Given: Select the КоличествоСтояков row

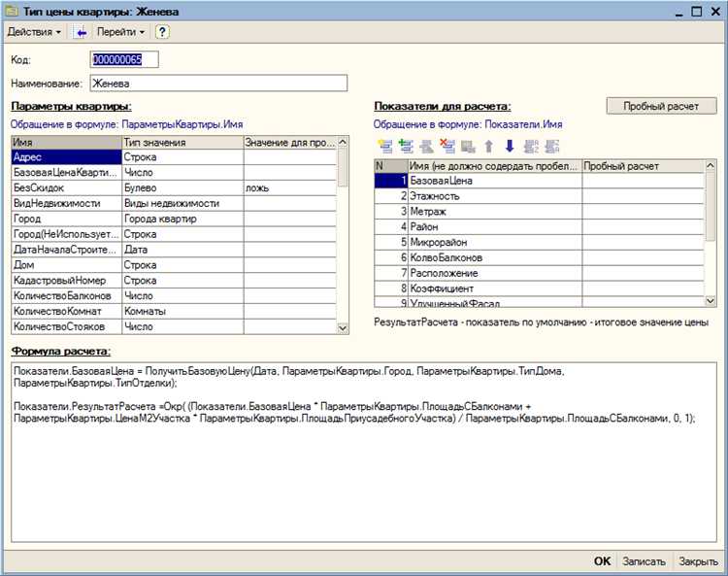Looking at the screenshot, I should coord(174,326).
